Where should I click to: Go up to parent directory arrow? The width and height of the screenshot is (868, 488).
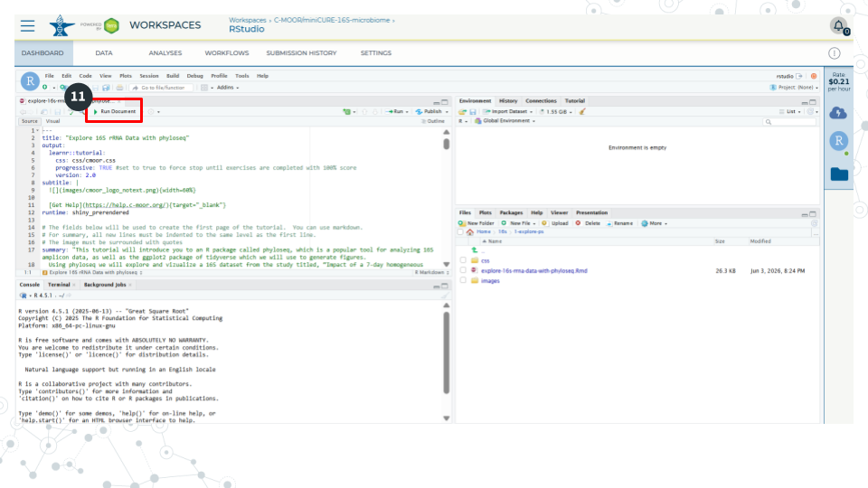tap(475, 250)
